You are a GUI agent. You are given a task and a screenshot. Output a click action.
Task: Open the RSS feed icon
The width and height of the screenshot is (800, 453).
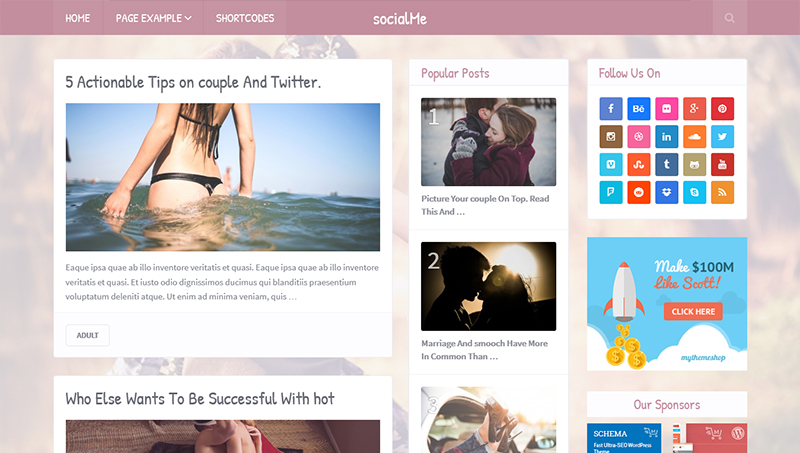pyautogui.click(x=722, y=192)
